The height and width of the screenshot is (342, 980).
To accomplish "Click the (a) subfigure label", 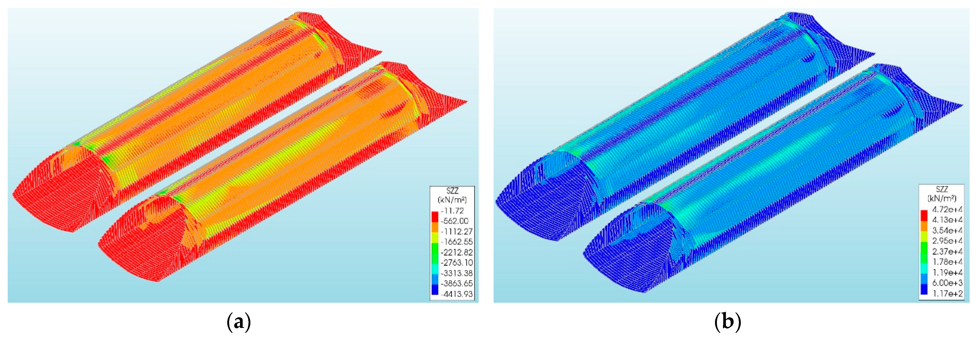I will coord(238,322).
